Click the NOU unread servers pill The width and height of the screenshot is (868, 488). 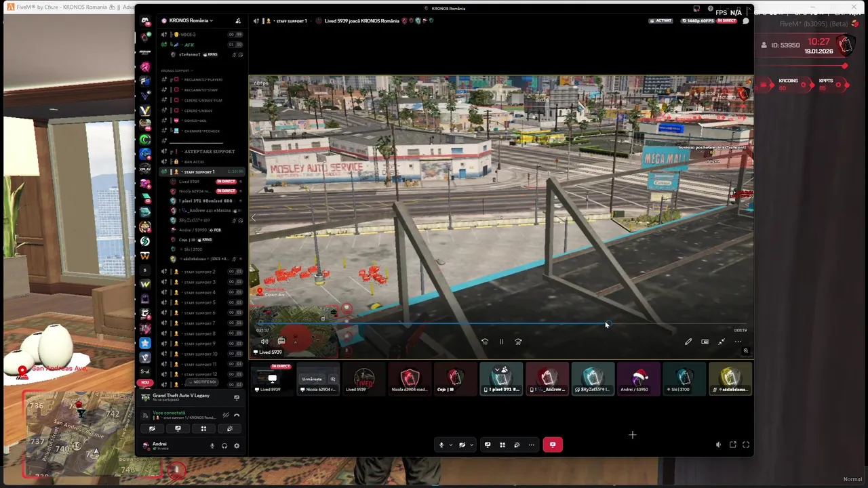(144, 383)
